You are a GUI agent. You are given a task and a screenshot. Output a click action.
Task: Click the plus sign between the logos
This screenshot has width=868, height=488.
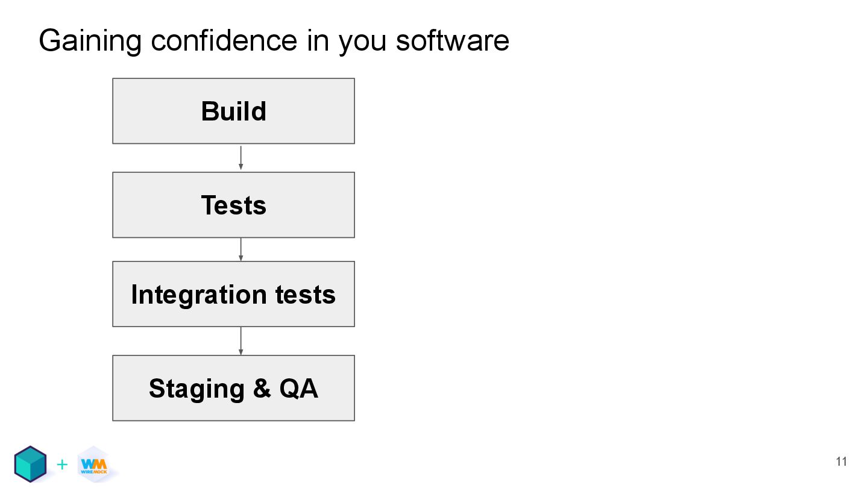pyautogui.click(x=61, y=465)
